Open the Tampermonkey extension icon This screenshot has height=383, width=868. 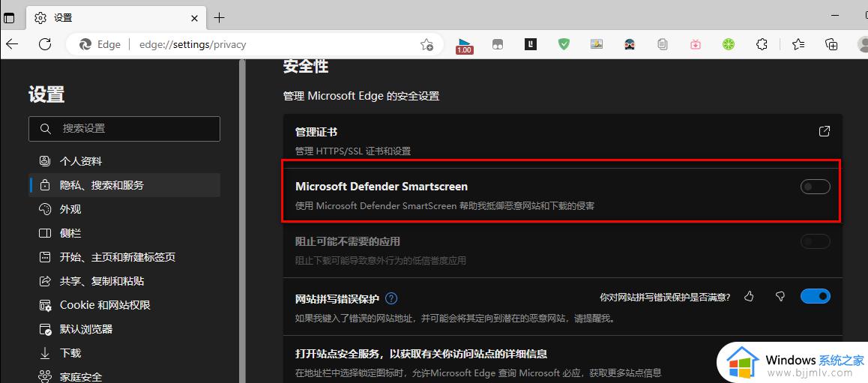click(498, 45)
